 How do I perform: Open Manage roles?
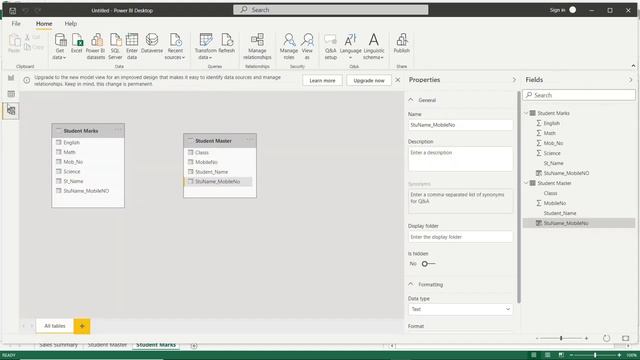pos(289,46)
